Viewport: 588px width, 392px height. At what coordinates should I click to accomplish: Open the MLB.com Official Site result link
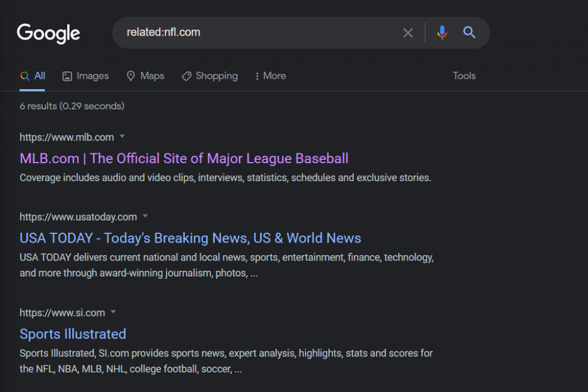tap(184, 159)
